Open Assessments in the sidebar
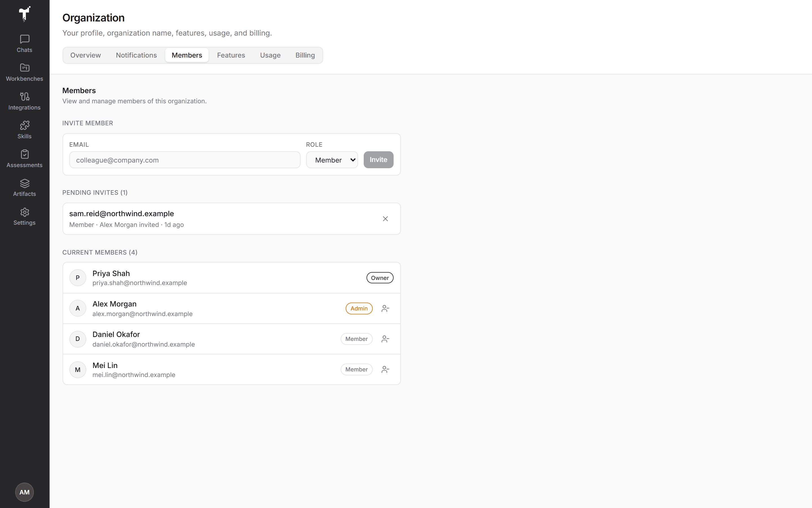 point(25,159)
